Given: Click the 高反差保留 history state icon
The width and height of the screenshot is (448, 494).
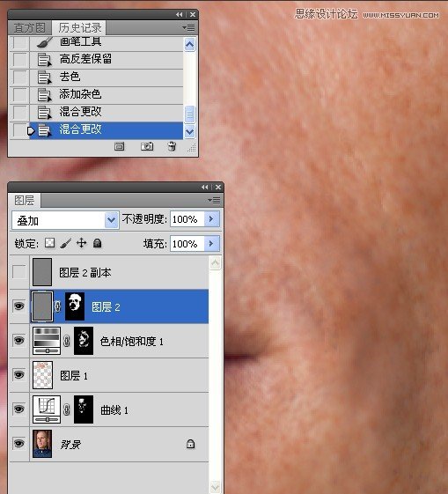Looking at the screenshot, I should [44, 60].
